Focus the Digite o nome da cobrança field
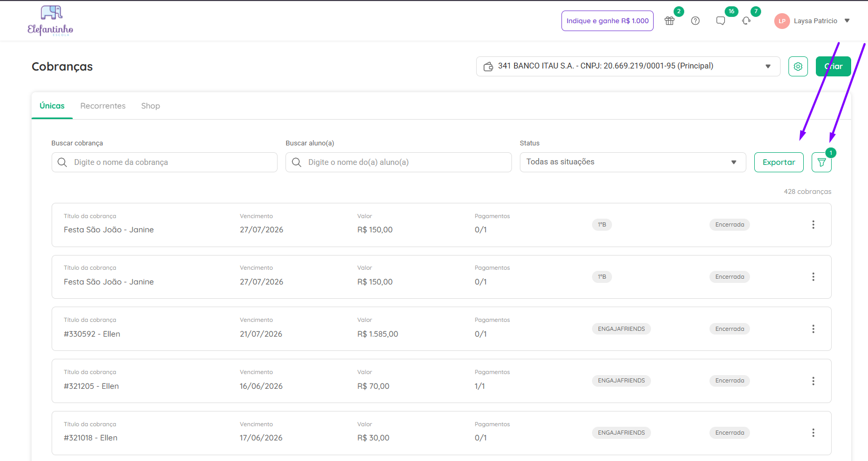 (x=164, y=162)
